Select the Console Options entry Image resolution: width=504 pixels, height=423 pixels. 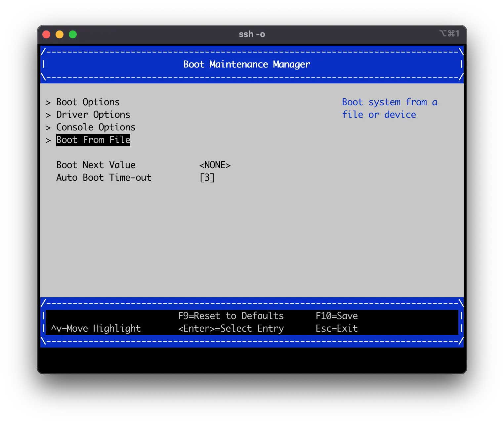click(96, 127)
